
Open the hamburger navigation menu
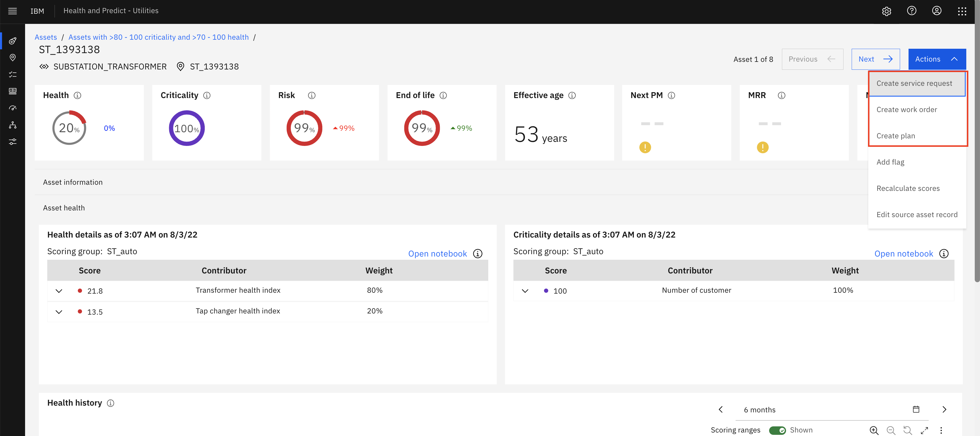(13, 11)
